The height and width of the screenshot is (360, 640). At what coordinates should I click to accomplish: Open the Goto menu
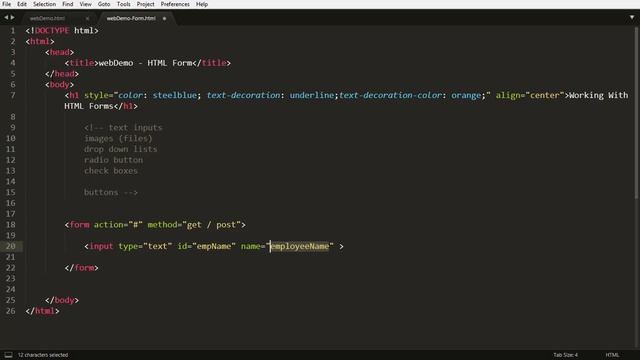pos(104,4)
